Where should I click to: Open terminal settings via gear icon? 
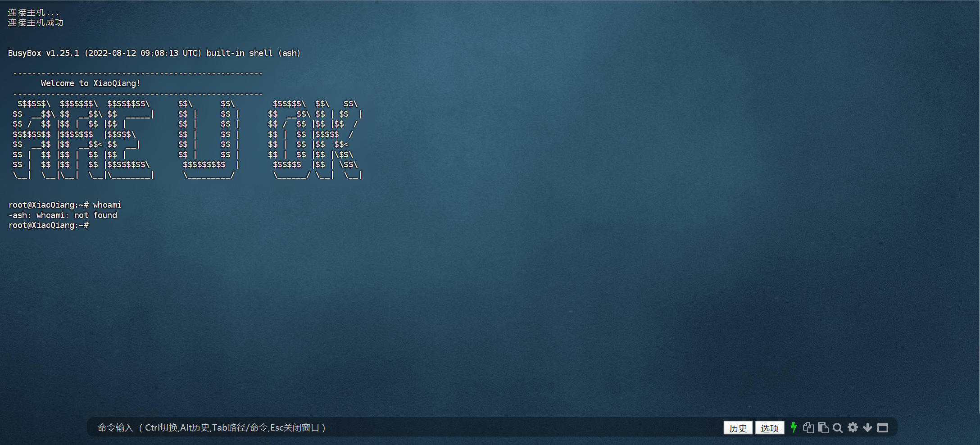[853, 427]
